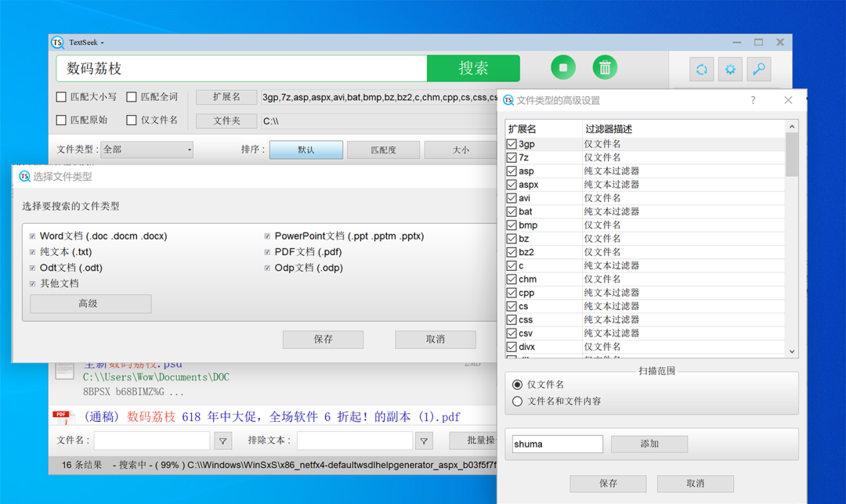Click the search box containing 数码荔枝
Screen dimensions: 846x504
pos(242,68)
